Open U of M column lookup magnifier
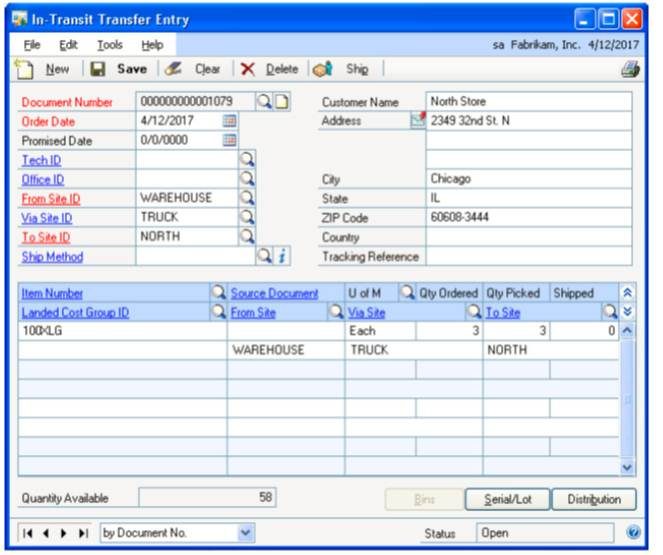 point(407,292)
